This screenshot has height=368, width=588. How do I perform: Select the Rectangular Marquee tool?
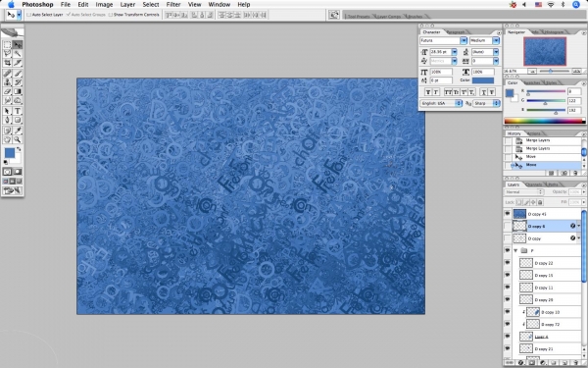[x=7, y=45]
